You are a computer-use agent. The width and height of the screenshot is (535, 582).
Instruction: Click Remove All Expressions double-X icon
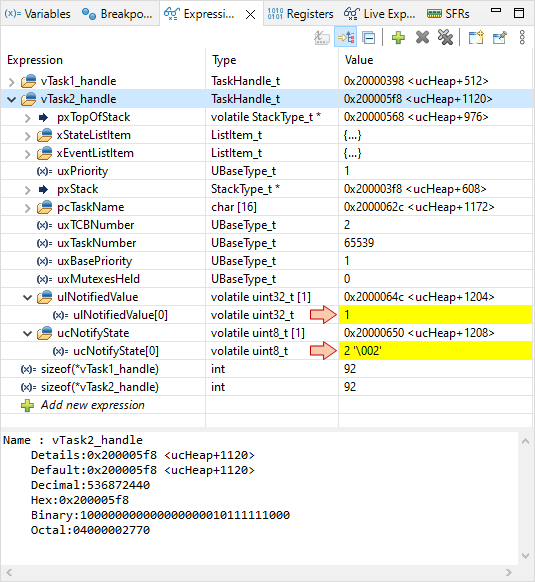point(445,37)
